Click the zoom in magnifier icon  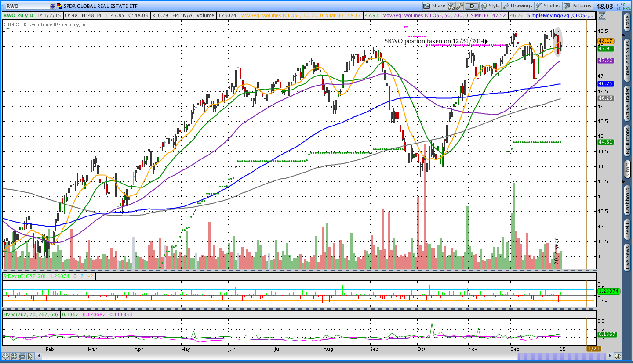click(x=14, y=356)
